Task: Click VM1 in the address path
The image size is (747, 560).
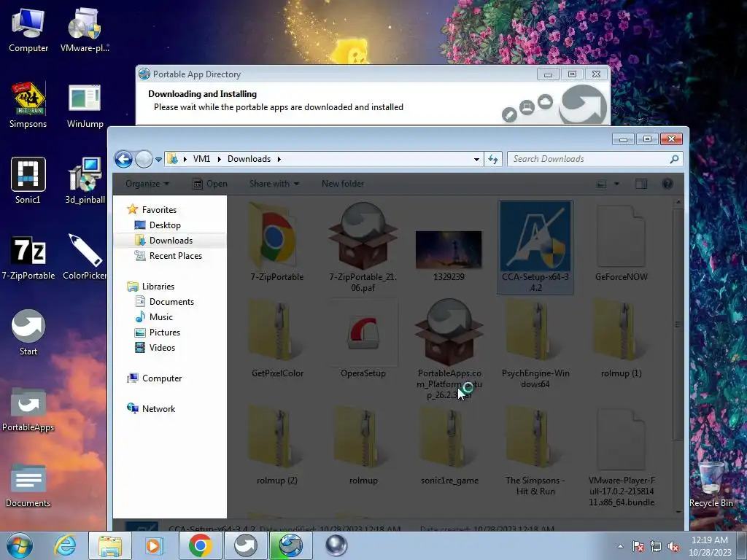Action: pyautogui.click(x=201, y=159)
